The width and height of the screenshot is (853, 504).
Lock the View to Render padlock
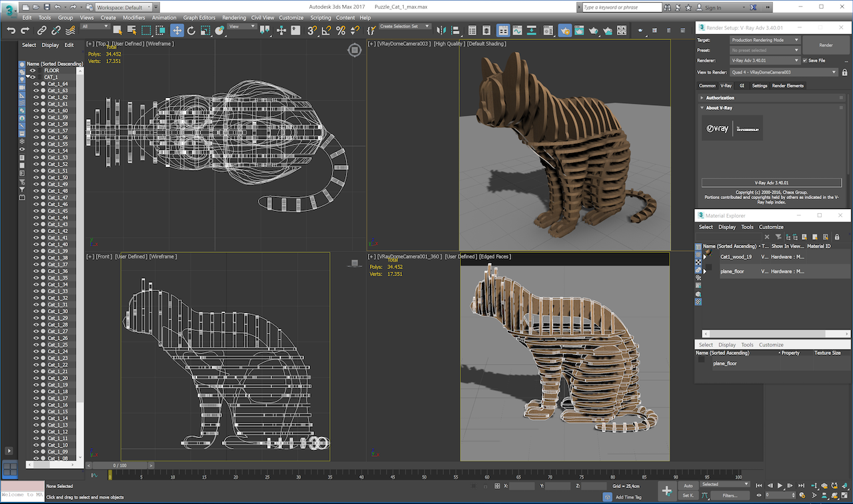coord(844,72)
